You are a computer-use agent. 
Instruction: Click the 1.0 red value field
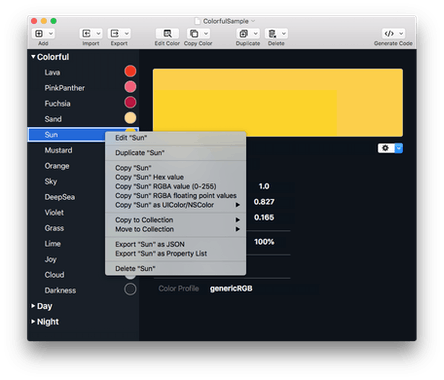click(264, 186)
